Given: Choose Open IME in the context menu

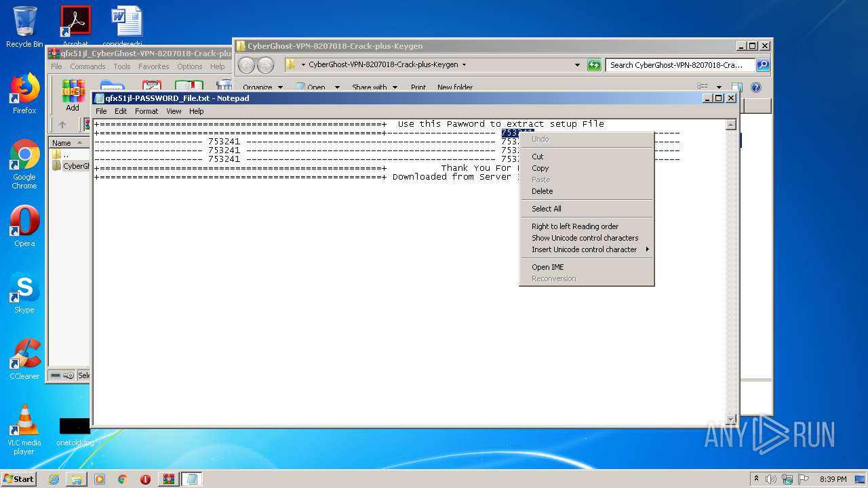Looking at the screenshot, I should pyautogui.click(x=547, y=267).
